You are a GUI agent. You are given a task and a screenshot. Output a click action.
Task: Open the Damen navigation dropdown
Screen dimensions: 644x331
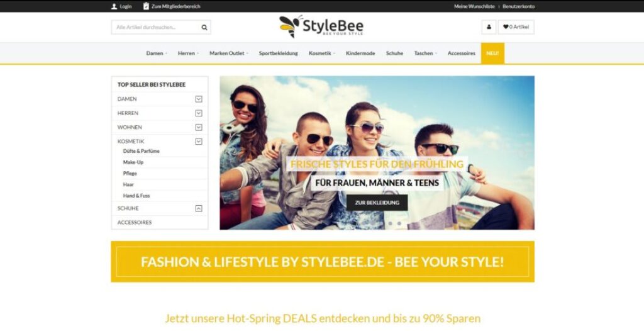pos(157,53)
